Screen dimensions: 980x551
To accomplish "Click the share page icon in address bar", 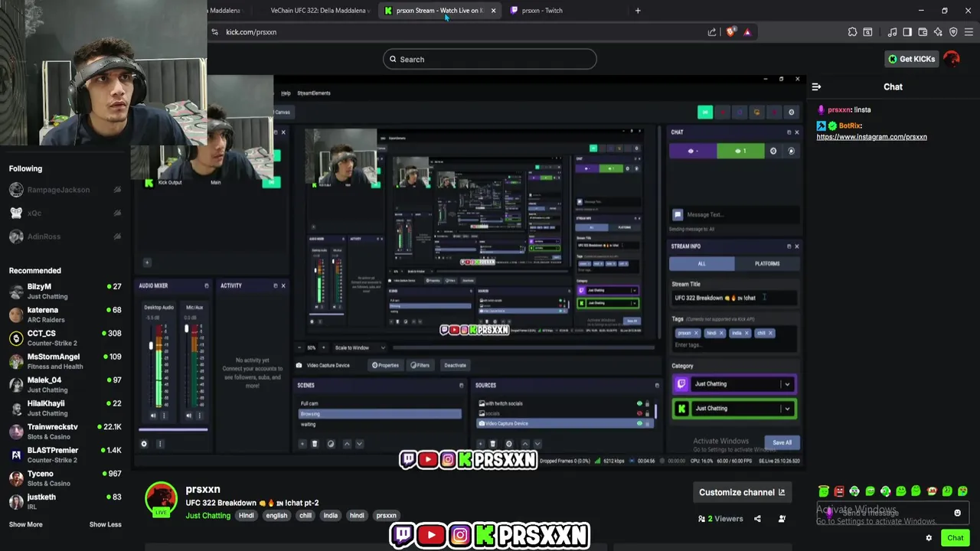I will point(712,32).
